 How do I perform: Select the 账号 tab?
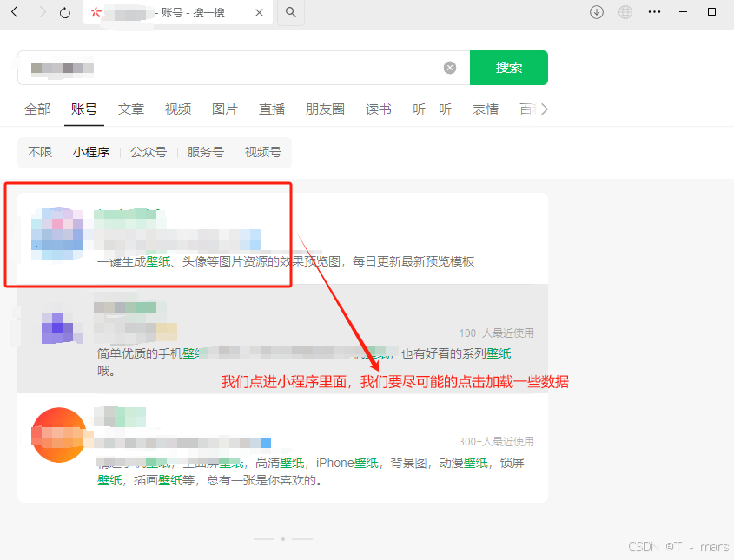click(x=84, y=109)
